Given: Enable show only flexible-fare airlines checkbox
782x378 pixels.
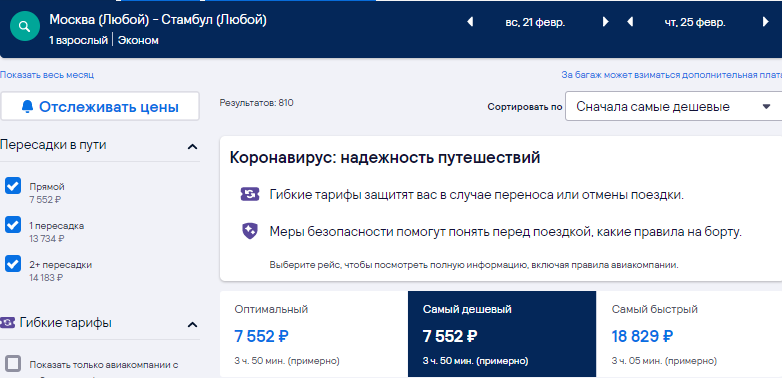Looking at the screenshot, I should (13, 364).
